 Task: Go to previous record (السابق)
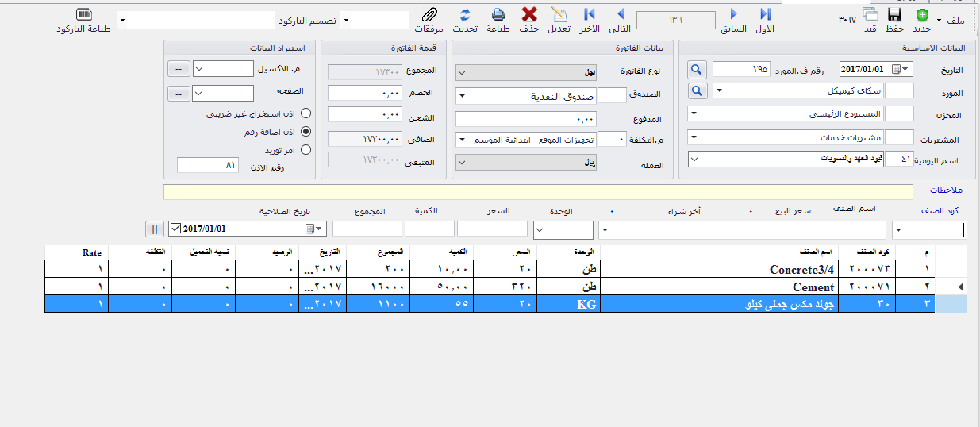pos(734,14)
